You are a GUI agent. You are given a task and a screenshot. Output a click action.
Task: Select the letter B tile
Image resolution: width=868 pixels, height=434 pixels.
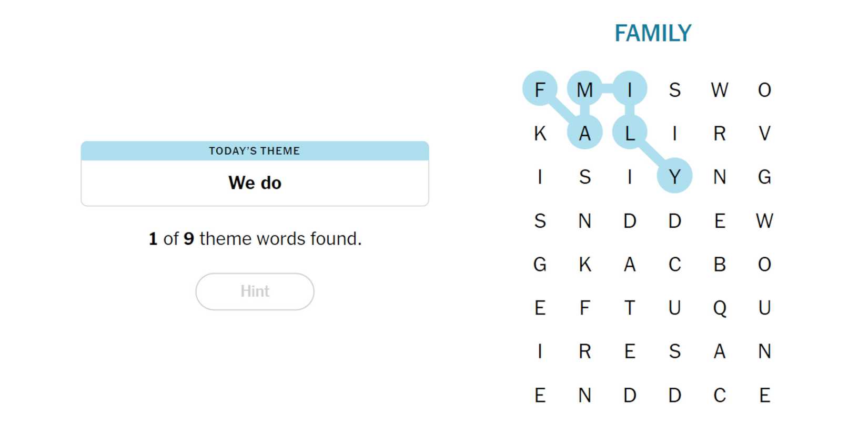coord(720,264)
